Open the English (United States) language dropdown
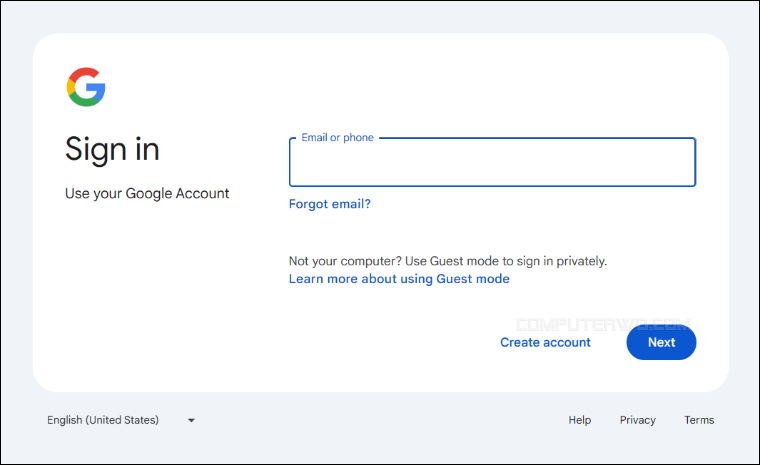Viewport: 760px width, 465px height. (x=121, y=420)
